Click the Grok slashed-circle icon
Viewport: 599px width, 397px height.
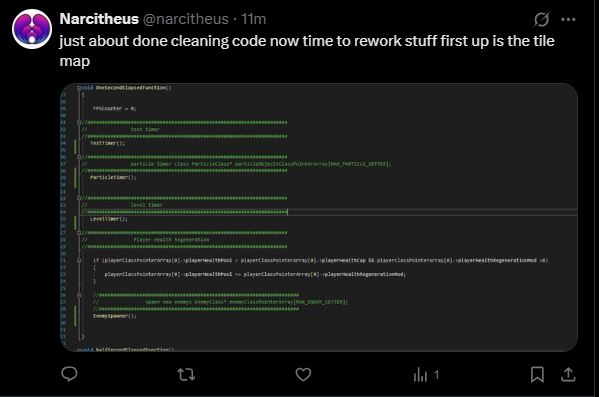(541, 19)
